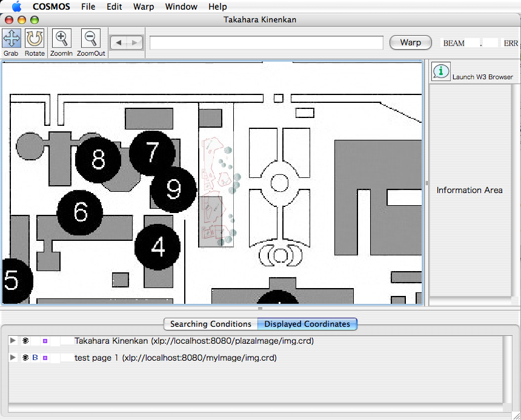Open the File menu

coord(88,7)
